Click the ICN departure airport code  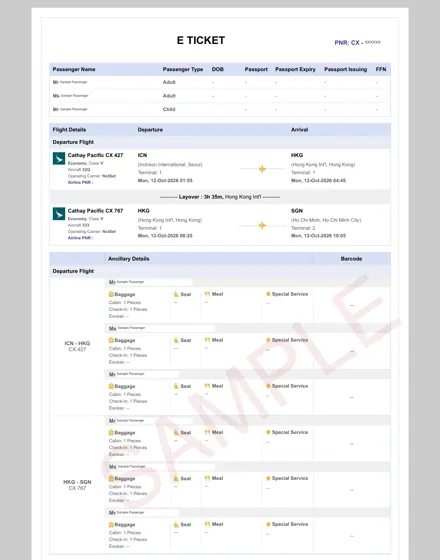point(142,155)
